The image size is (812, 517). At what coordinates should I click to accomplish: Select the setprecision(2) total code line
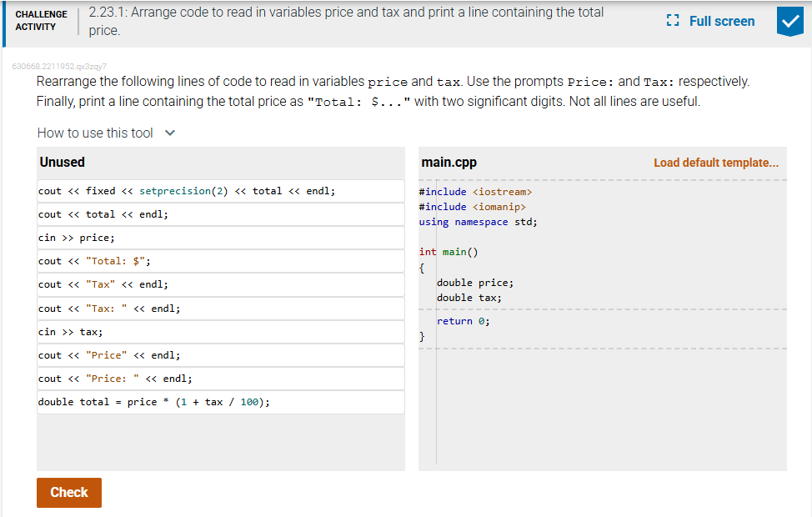(x=221, y=191)
